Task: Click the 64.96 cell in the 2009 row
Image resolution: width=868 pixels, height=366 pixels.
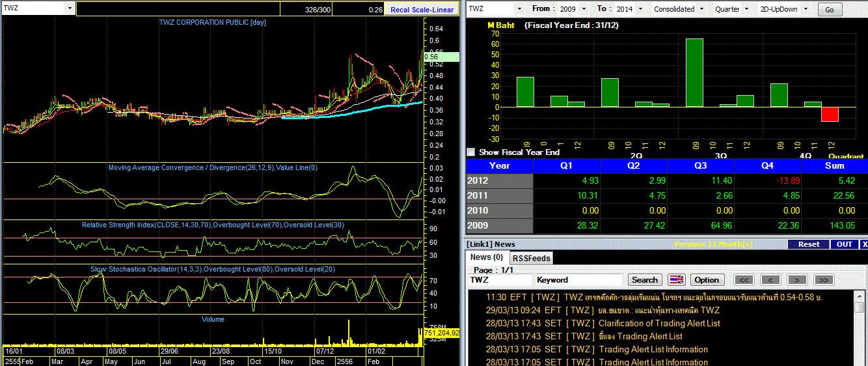Action: [701, 225]
